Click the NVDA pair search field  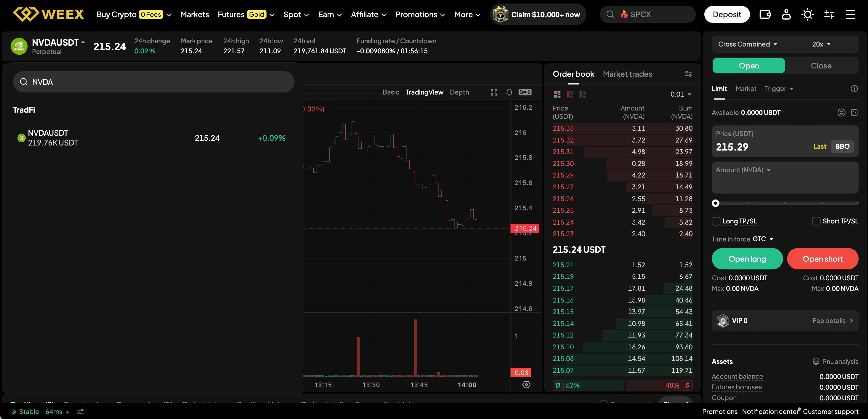pyautogui.click(x=154, y=82)
